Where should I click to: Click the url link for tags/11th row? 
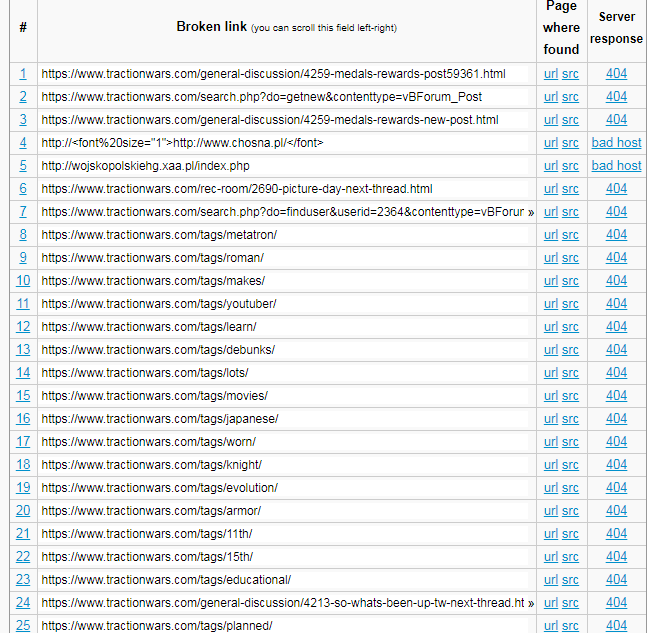tap(550, 534)
